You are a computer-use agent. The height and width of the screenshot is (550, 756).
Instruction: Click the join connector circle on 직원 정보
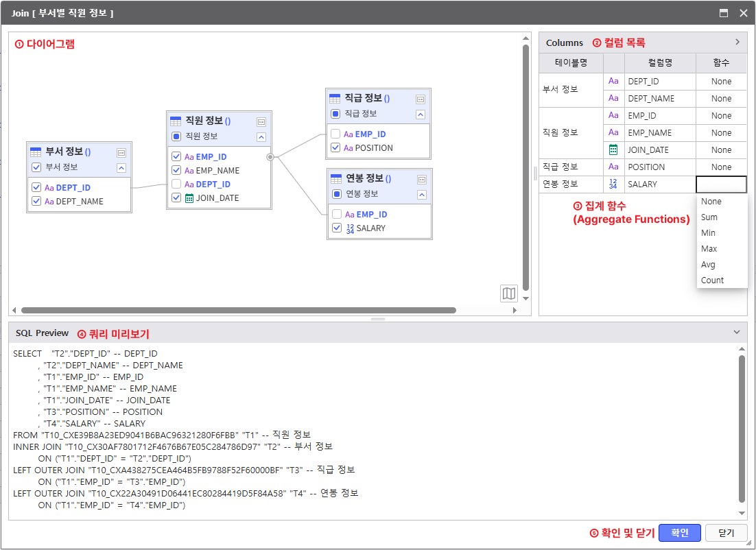[270, 157]
